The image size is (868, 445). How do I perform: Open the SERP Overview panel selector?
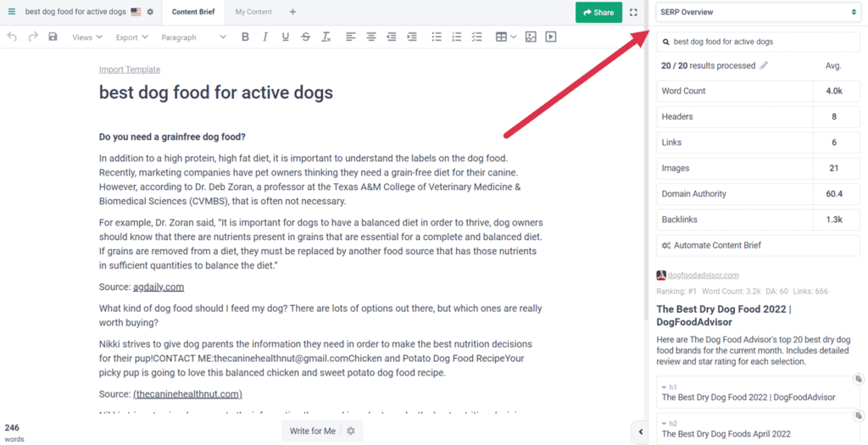tap(758, 12)
